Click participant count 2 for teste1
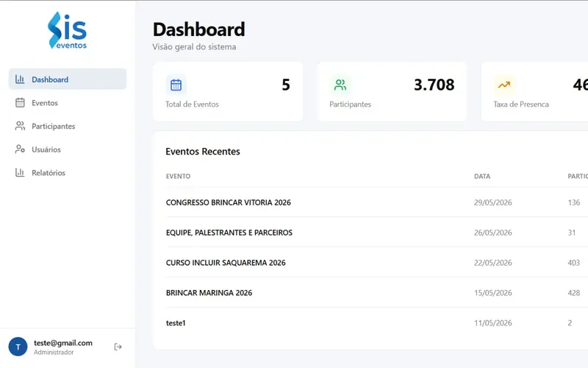588x368 pixels. (570, 323)
